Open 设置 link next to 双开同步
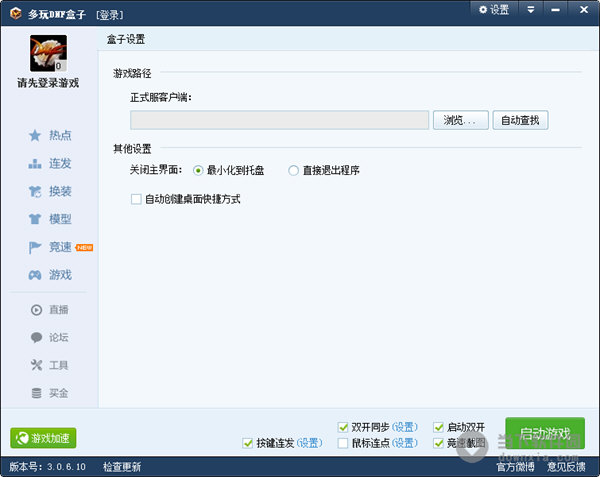 pyautogui.click(x=405, y=427)
